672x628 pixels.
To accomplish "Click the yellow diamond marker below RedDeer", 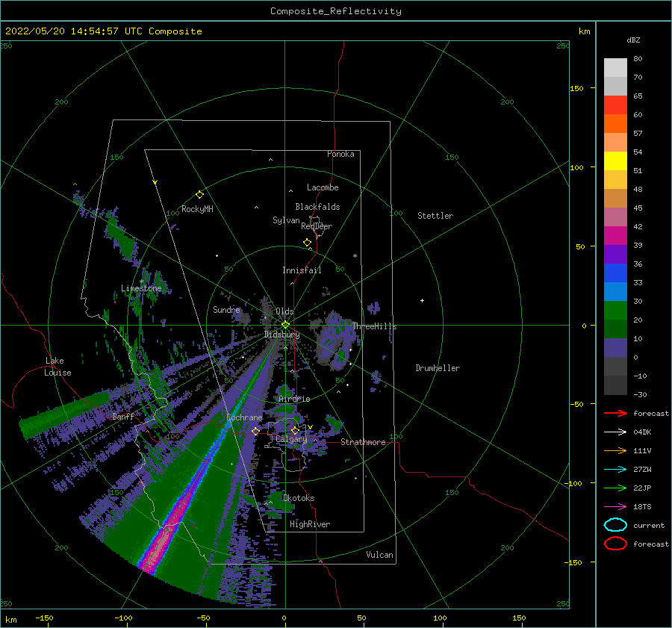I will click(x=308, y=243).
